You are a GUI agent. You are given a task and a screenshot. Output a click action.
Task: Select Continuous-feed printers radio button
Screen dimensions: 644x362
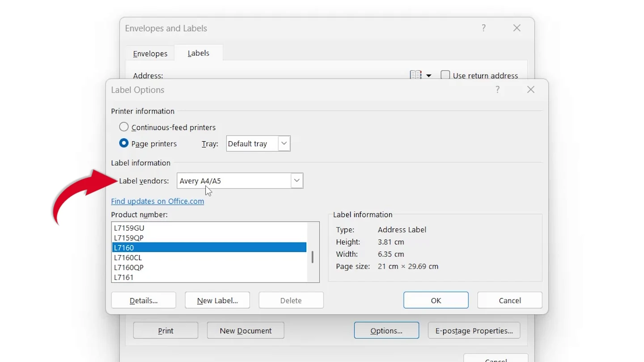tap(124, 127)
